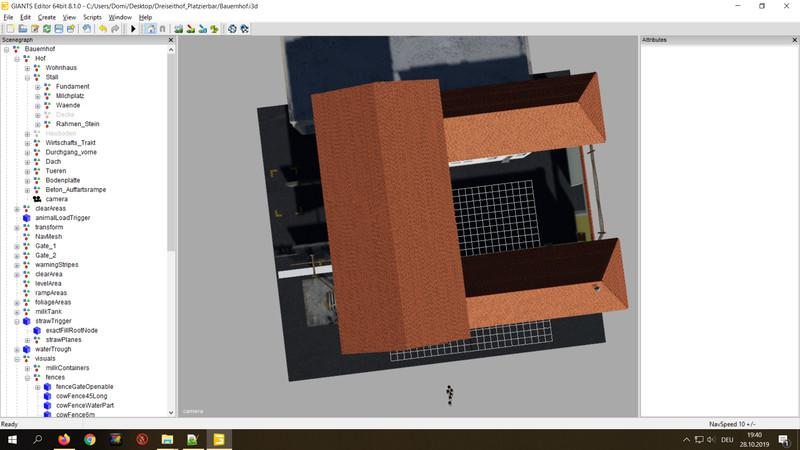
Task: Open Firefox from the Windows taskbar
Action: click(65, 439)
